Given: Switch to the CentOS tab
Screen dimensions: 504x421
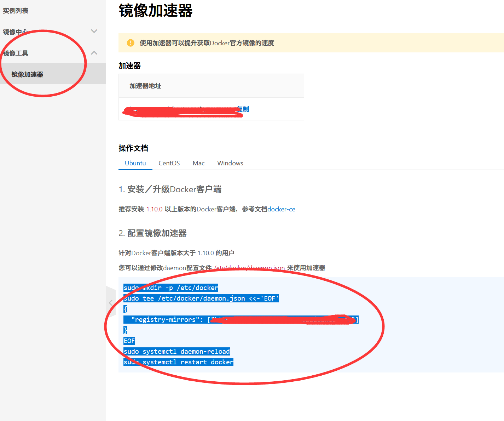Looking at the screenshot, I should coord(169,163).
